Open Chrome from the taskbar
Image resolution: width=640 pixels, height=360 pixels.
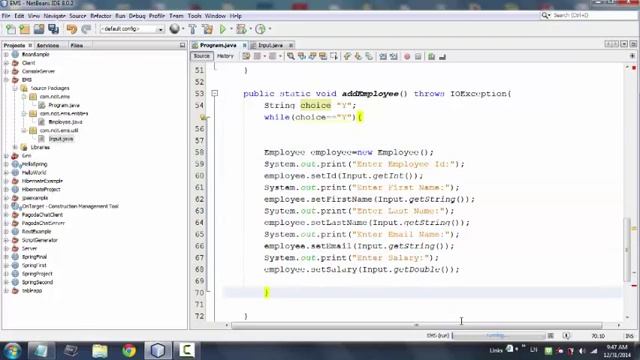coord(129,351)
